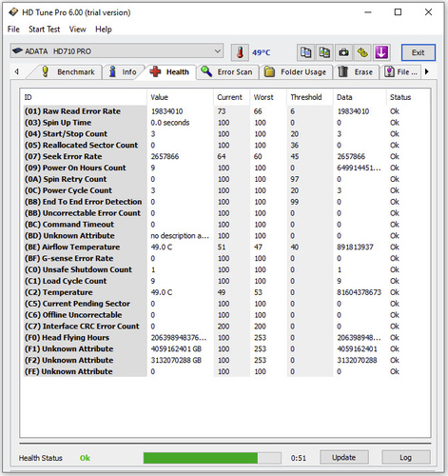Screen dimensions: 448x476
Task: Click the purple down-arrow icon
Action: pyautogui.click(x=381, y=52)
